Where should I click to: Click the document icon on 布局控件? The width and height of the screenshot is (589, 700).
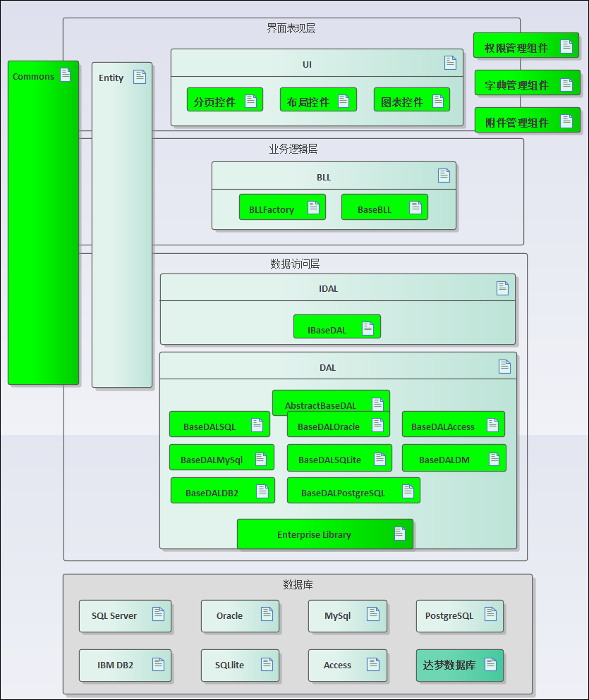click(x=344, y=101)
